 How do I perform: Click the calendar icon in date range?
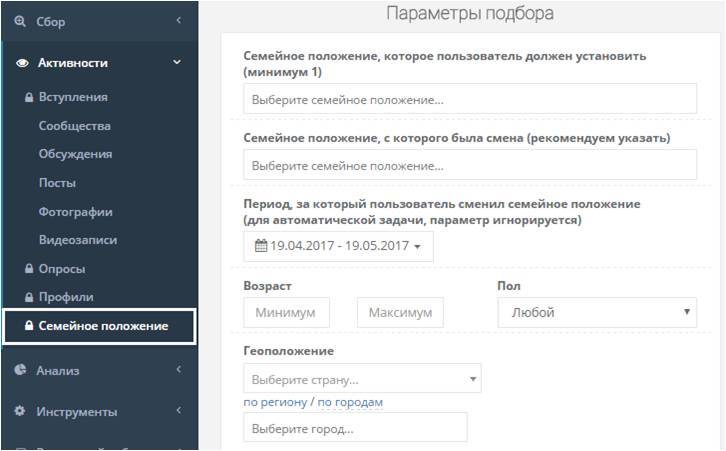tap(261, 246)
